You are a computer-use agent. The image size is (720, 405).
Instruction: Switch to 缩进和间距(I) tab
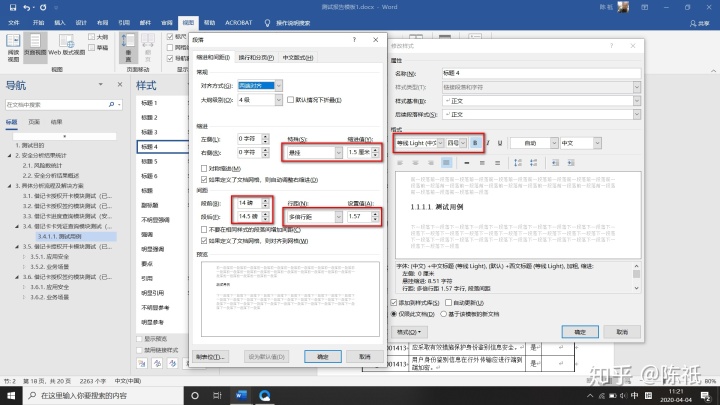coord(213,57)
